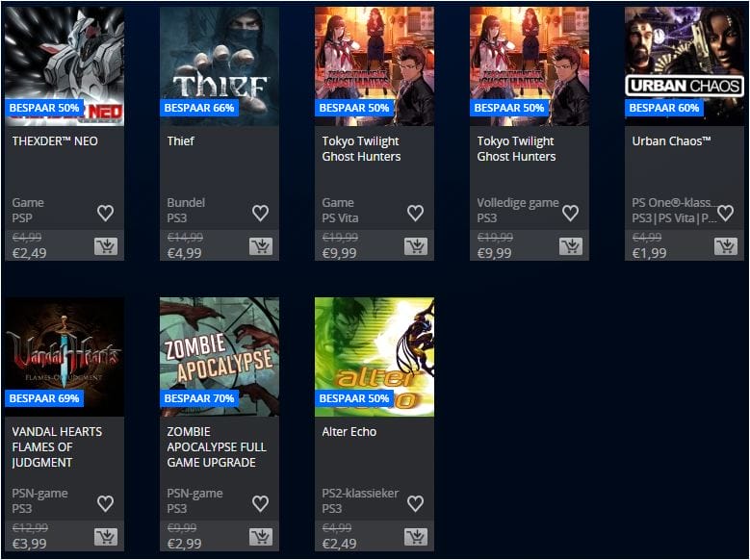This screenshot has width=750, height=560.
Task: Toggle wishlist heart for Urban Chaos
Action: click(x=726, y=213)
